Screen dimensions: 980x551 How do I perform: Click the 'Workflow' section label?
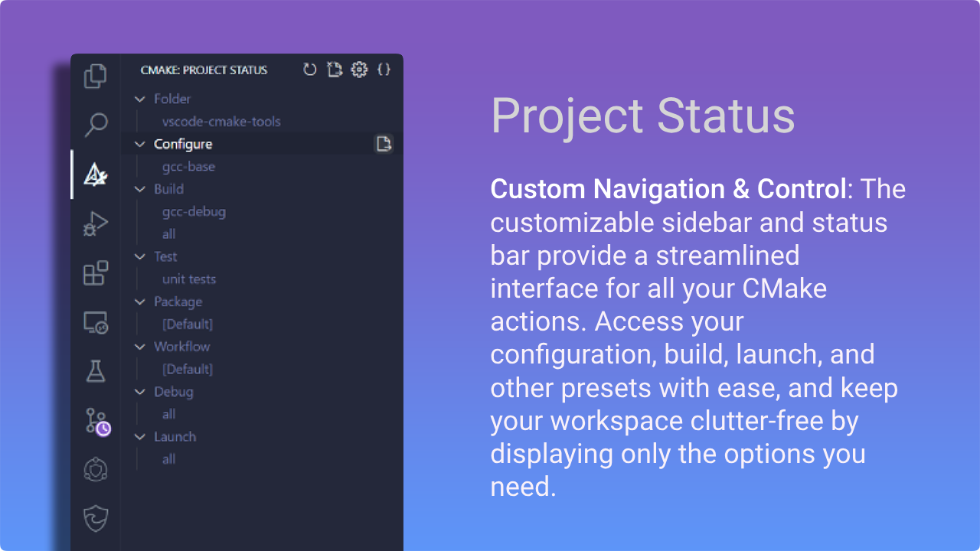pos(181,347)
